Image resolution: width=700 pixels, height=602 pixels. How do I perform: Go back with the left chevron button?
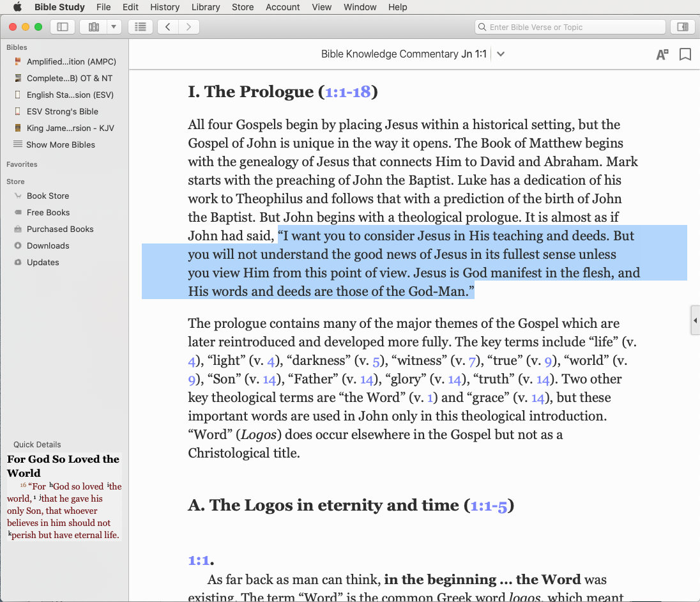point(167,27)
